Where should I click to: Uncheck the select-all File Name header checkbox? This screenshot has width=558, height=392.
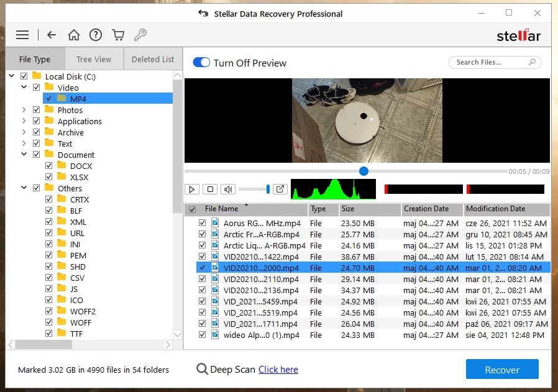pyautogui.click(x=192, y=209)
